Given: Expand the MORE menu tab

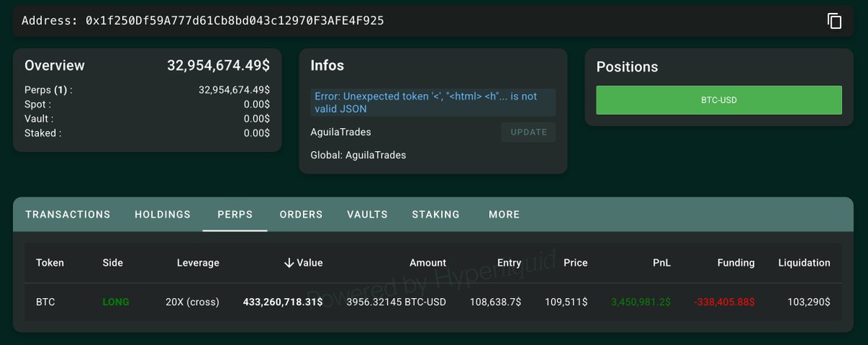Looking at the screenshot, I should 504,214.
